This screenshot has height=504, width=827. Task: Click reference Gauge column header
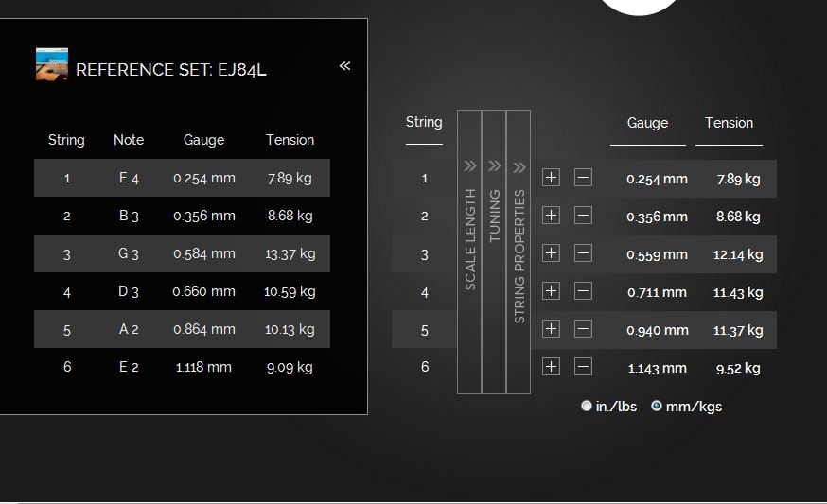(x=203, y=140)
